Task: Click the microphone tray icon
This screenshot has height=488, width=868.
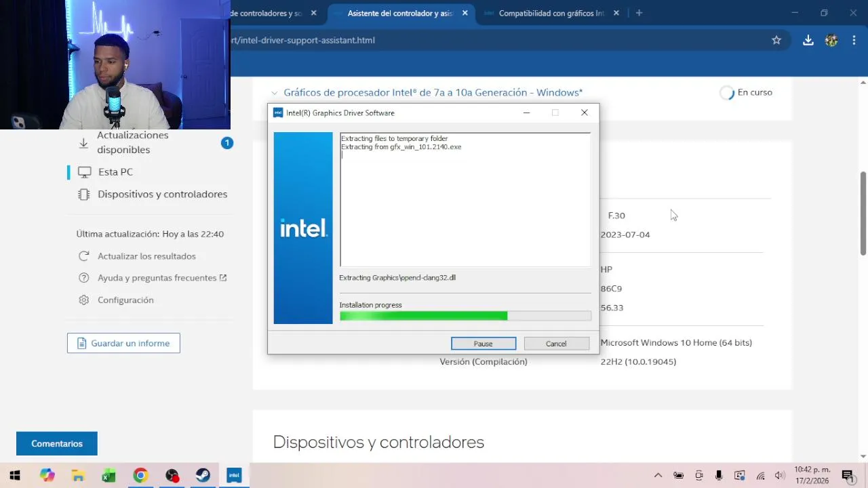Action: click(x=719, y=476)
